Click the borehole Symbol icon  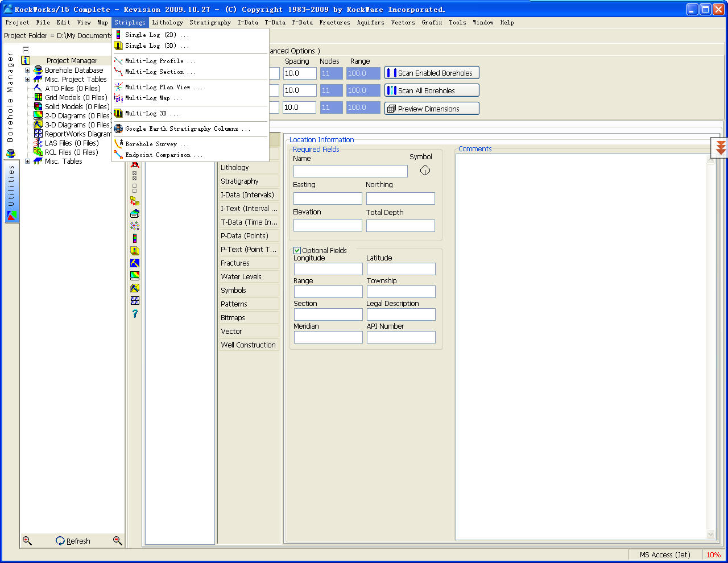click(x=425, y=170)
